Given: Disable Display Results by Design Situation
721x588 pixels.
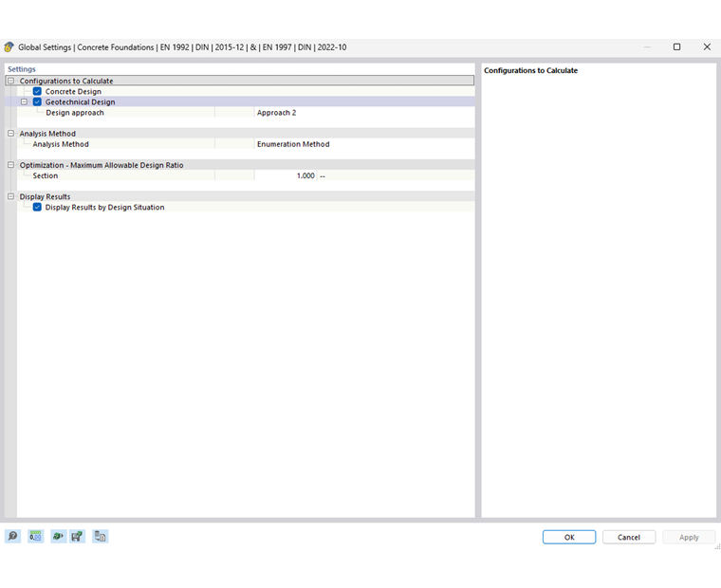Looking at the screenshot, I should coord(37,207).
